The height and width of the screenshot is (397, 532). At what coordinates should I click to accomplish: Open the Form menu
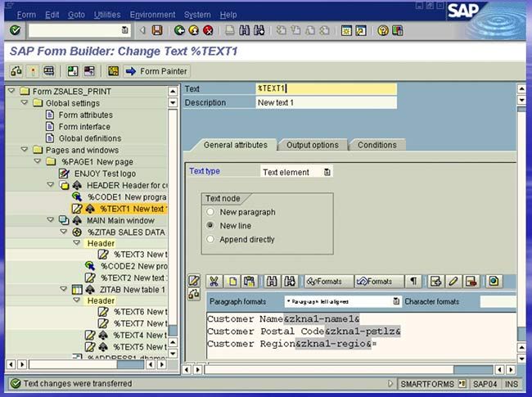click(x=26, y=15)
